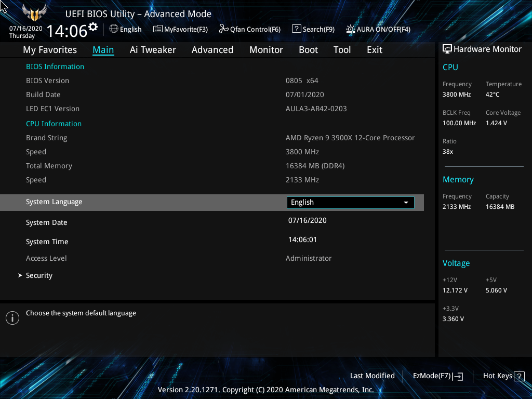532x399 pixels.
Task: Click the Hot Keys question mark icon
Action: pos(519,376)
